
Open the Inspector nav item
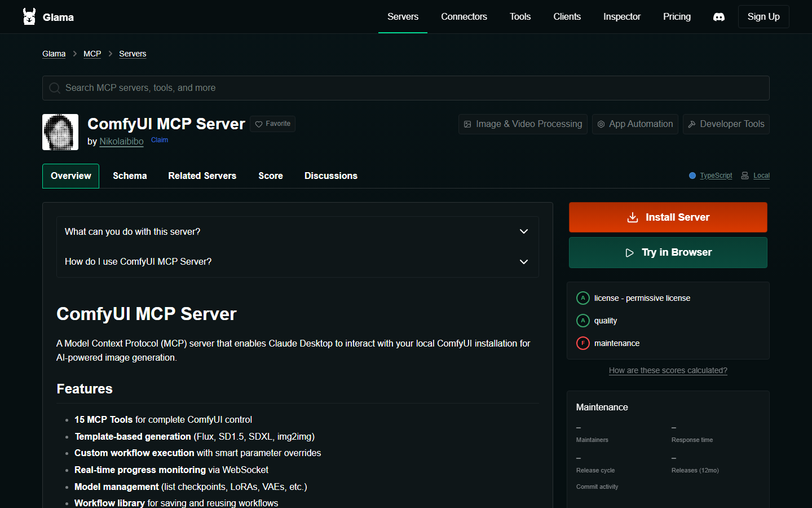pyautogui.click(x=622, y=17)
